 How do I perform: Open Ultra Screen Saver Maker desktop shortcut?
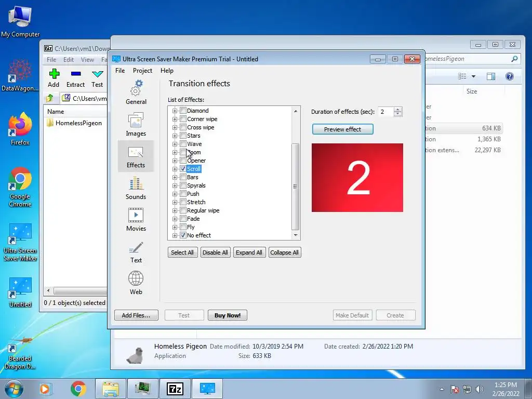pyautogui.click(x=20, y=242)
